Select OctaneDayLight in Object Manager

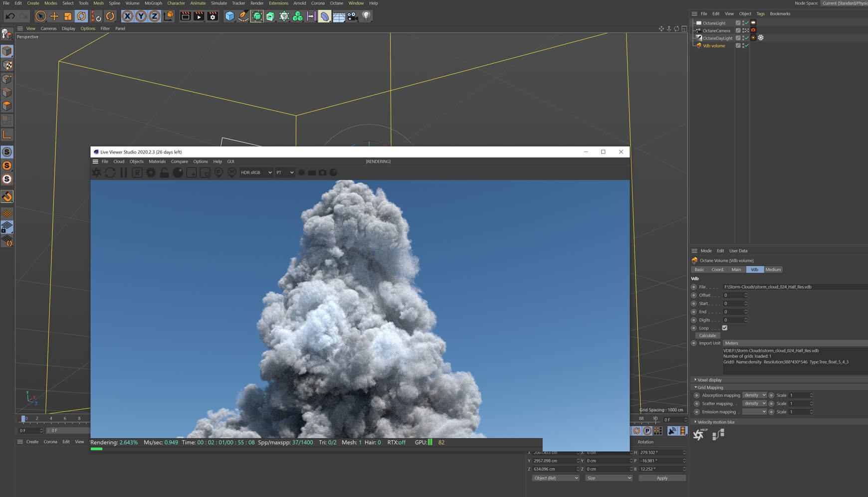(717, 38)
